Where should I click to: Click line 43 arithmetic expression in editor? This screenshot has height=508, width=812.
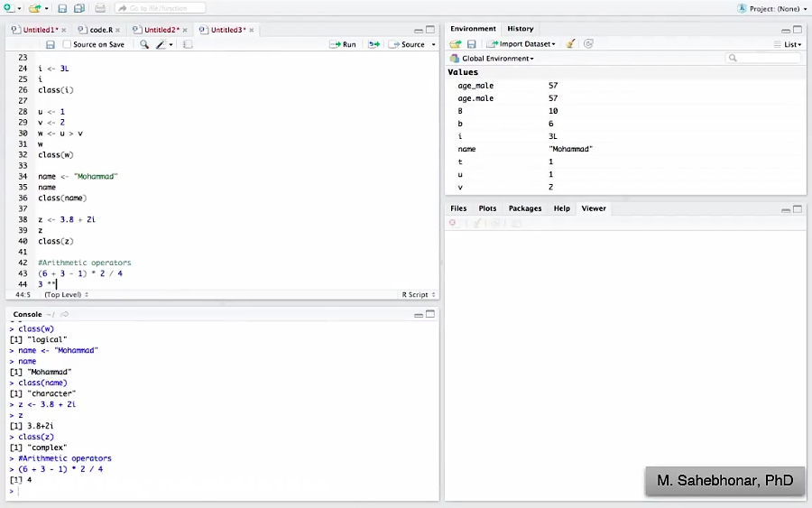point(80,273)
